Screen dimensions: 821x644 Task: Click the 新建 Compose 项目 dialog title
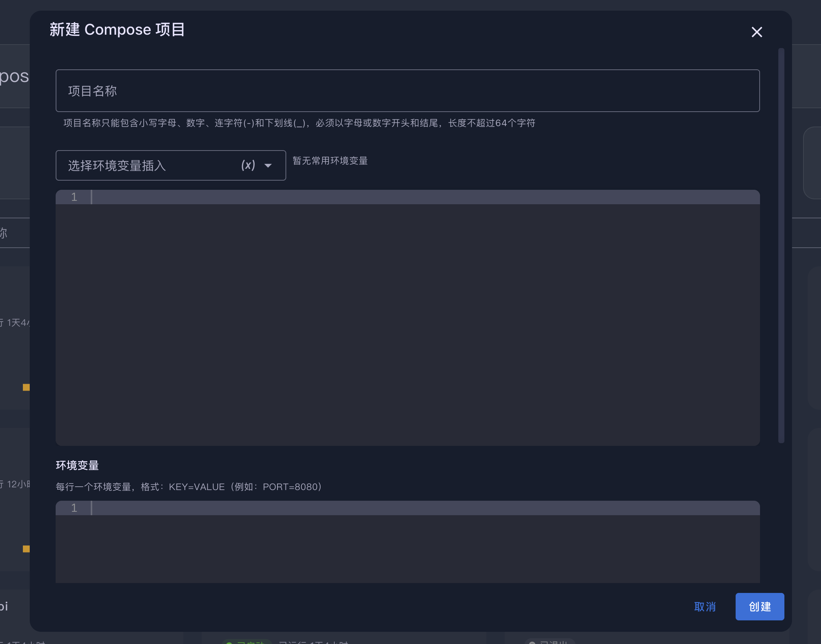click(x=117, y=30)
